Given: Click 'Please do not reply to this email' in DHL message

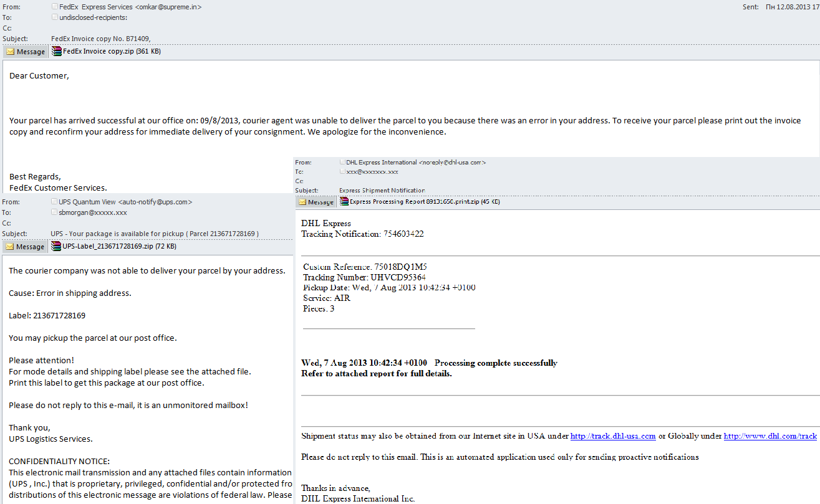Looking at the screenshot, I should tap(500, 457).
